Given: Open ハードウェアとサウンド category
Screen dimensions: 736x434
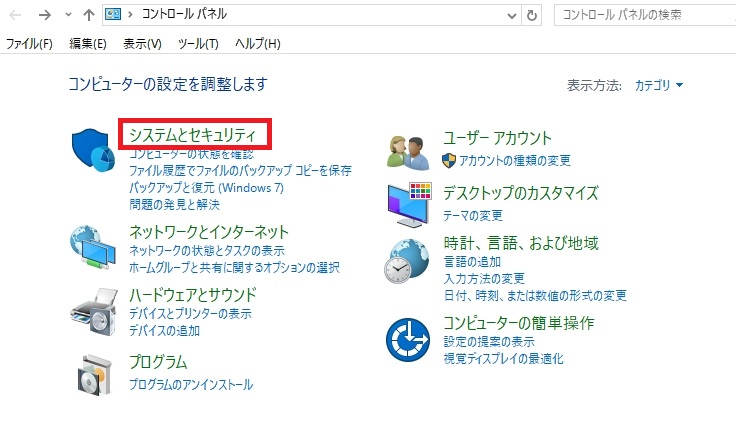Looking at the screenshot, I should click(193, 295).
